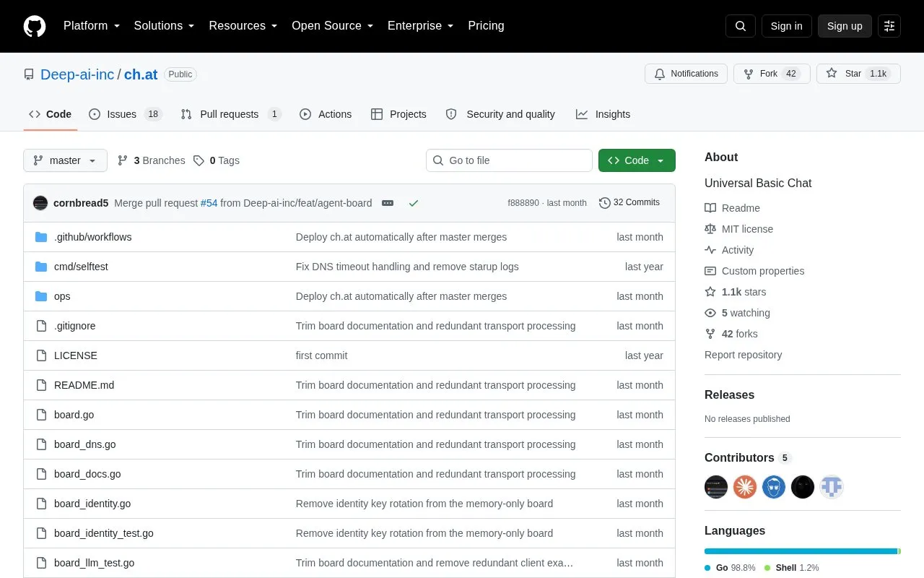Open the blue-circle contributor avatar
The image size is (924, 578).
click(x=774, y=487)
